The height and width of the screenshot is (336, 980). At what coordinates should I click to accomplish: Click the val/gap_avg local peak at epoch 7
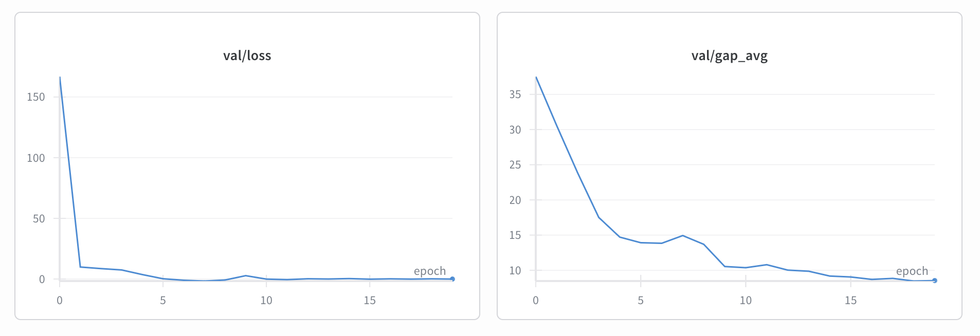(x=682, y=236)
